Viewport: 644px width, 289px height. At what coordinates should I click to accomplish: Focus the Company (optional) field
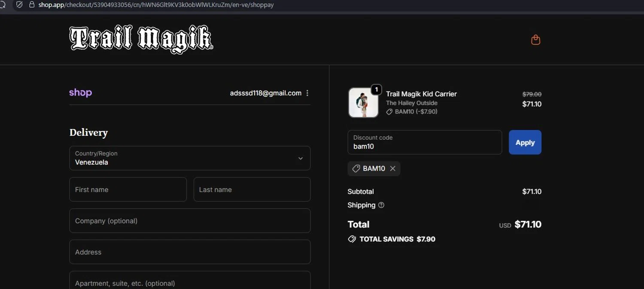coord(190,221)
